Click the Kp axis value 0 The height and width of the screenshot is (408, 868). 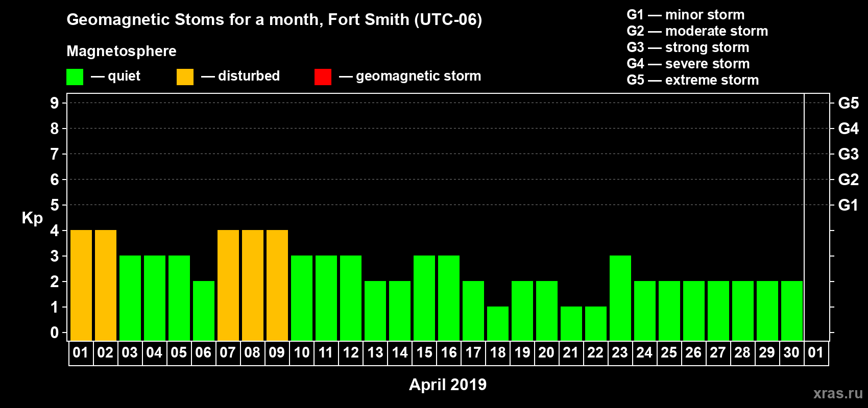(x=55, y=333)
